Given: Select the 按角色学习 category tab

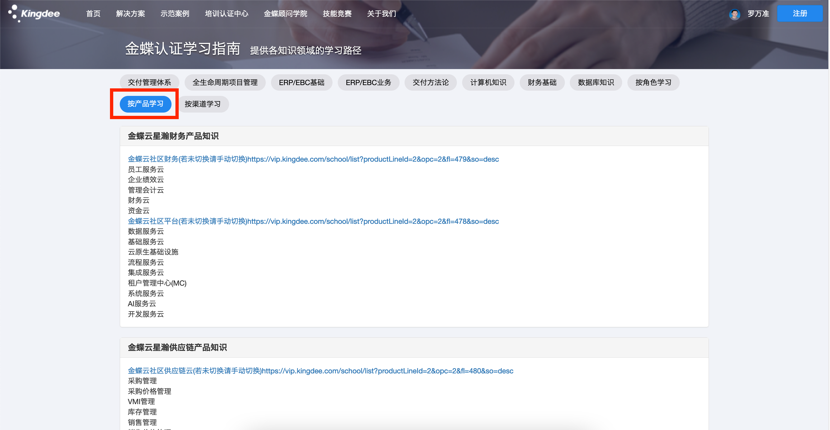Looking at the screenshot, I should pyautogui.click(x=653, y=83).
